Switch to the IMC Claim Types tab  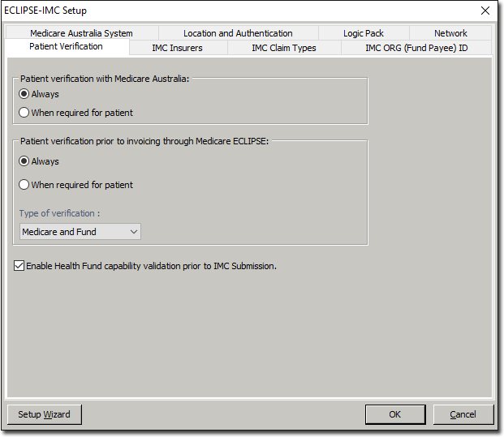pyautogui.click(x=284, y=48)
